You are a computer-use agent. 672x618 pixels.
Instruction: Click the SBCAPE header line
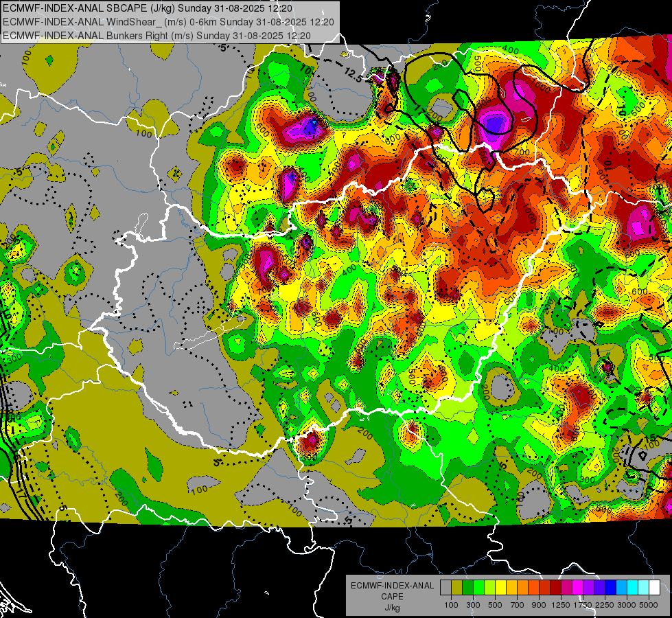pos(148,8)
